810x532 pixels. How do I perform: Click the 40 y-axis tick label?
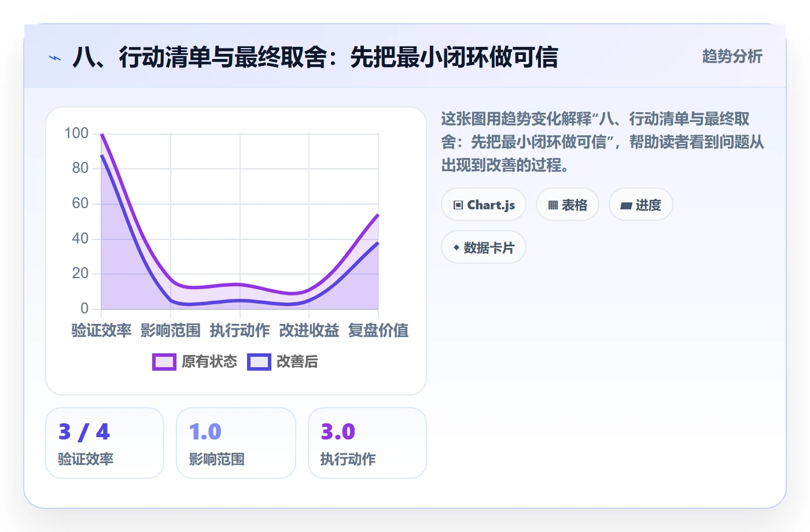coord(80,239)
